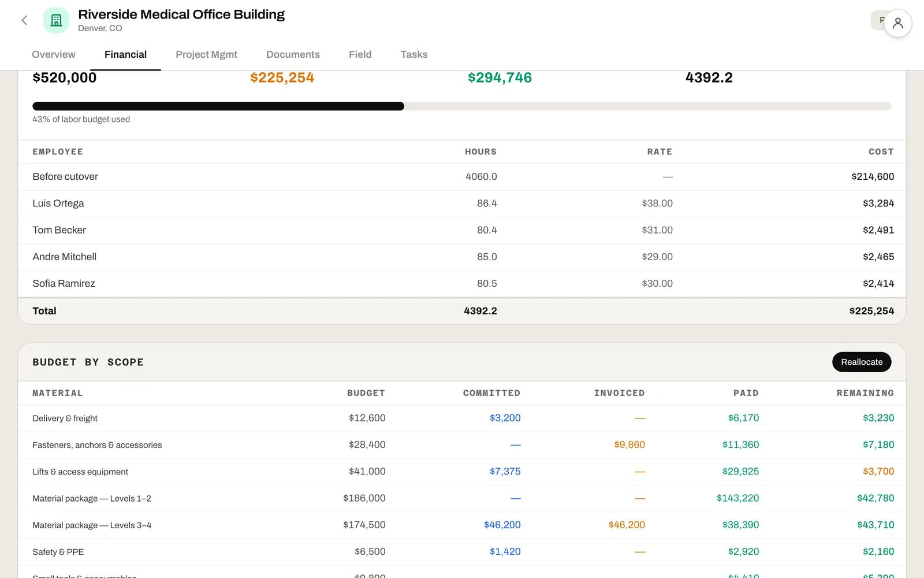Select the Riverside Medical Office Building title
924x578 pixels.
pyautogui.click(x=181, y=14)
